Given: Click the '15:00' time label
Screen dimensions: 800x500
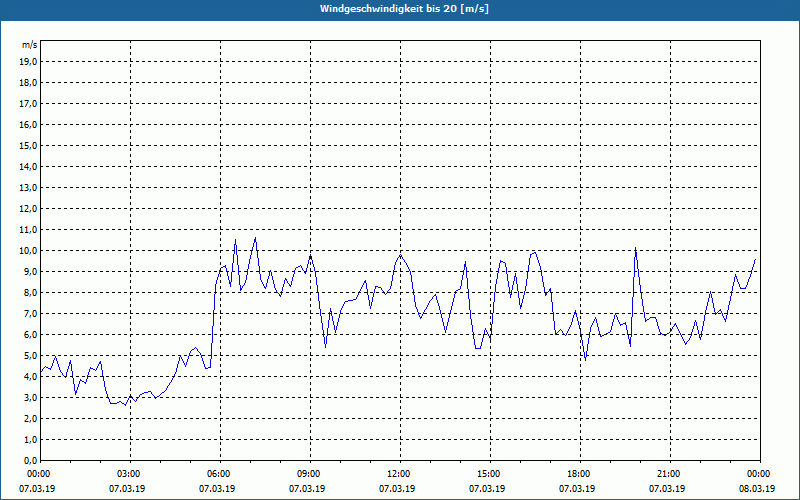Looking at the screenshot, I should click(x=490, y=474).
